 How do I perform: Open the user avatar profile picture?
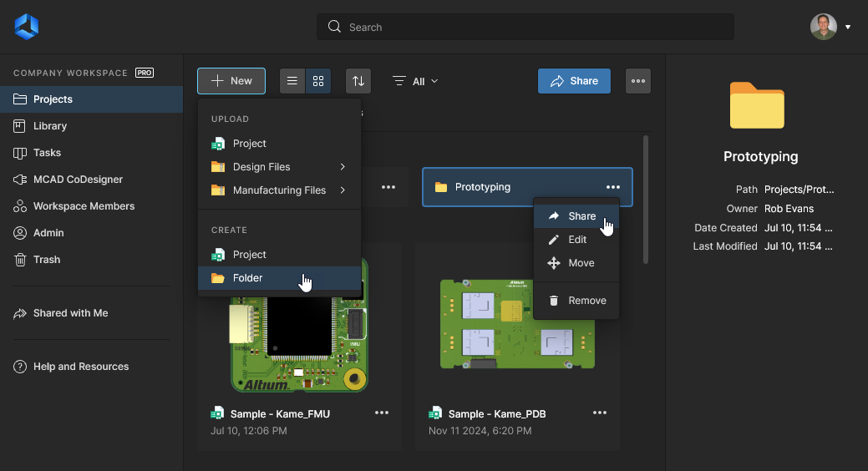(x=823, y=27)
